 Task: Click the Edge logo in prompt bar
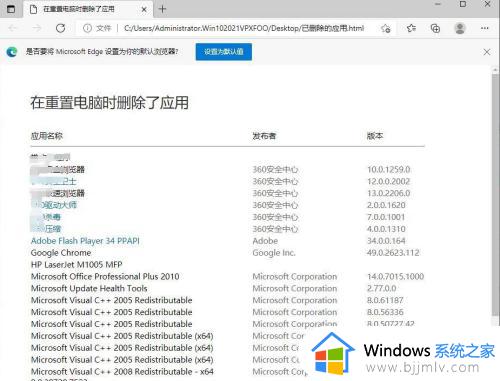12,52
